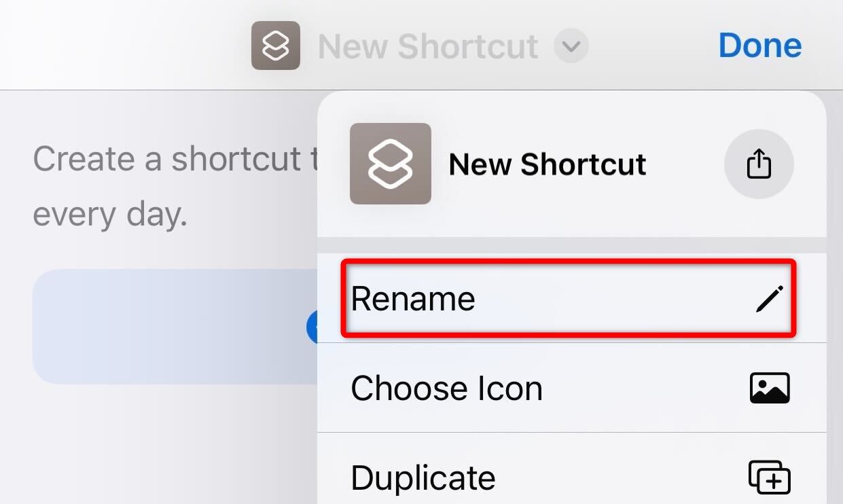Select Rename from the menu
Viewport: 843px width, 504px height.
click(569, 299)
